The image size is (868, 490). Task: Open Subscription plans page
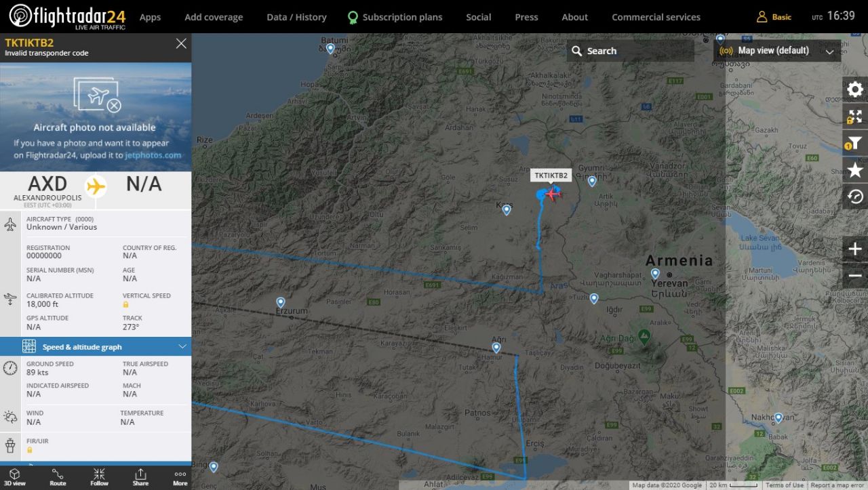pyautogui.click(x=395, y=17)
